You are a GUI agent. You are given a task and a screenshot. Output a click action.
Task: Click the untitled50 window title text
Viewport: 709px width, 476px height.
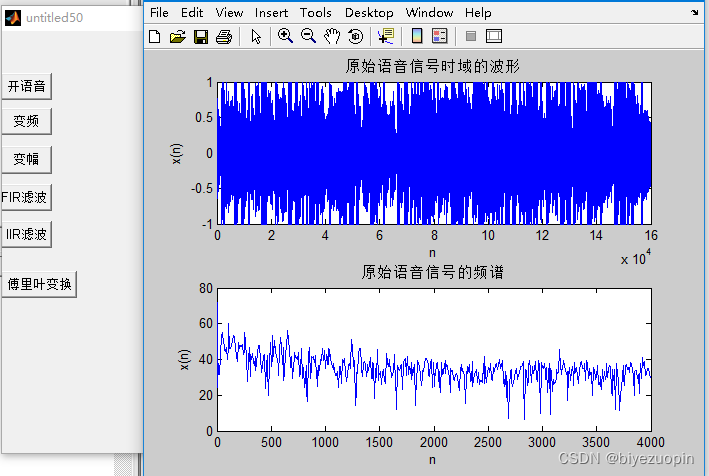(x=55, y=18)
